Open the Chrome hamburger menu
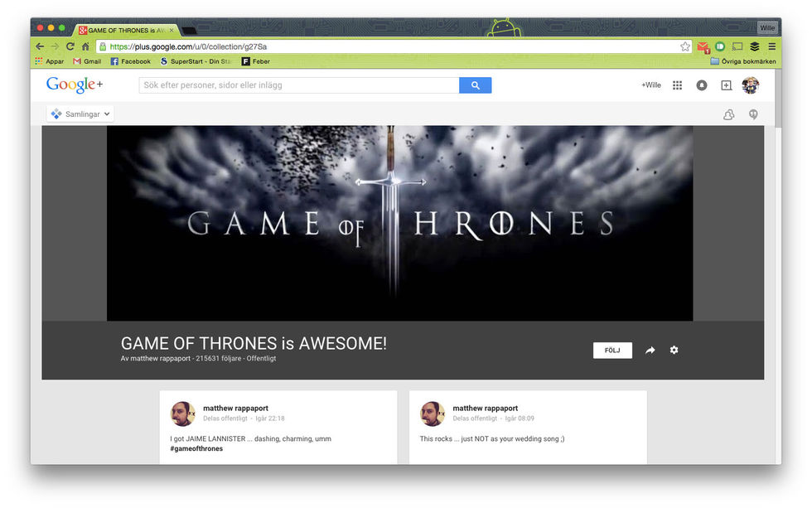This screenshot has width=812, height=508. 771,46
